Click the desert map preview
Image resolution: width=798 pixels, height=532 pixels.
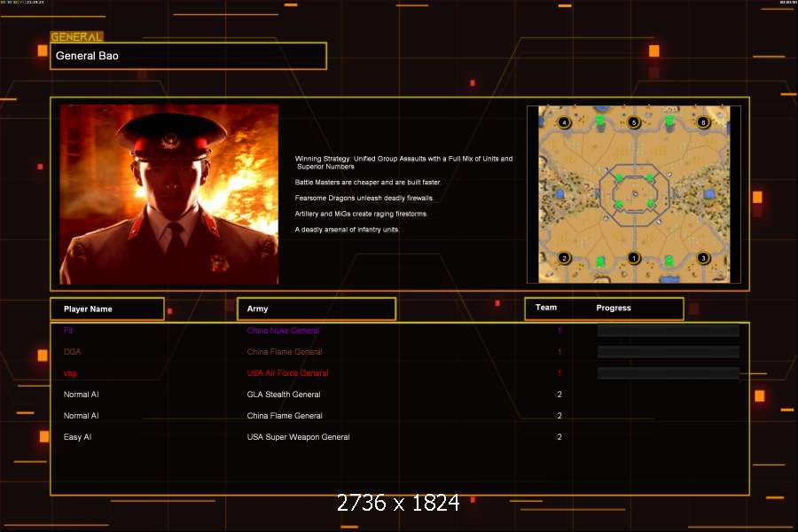[634, 194]
